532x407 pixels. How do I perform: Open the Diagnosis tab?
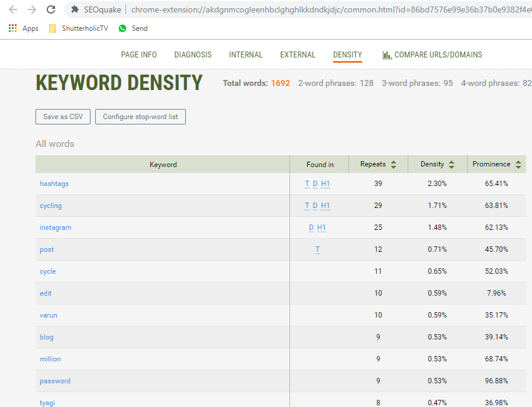pos(192,55)
